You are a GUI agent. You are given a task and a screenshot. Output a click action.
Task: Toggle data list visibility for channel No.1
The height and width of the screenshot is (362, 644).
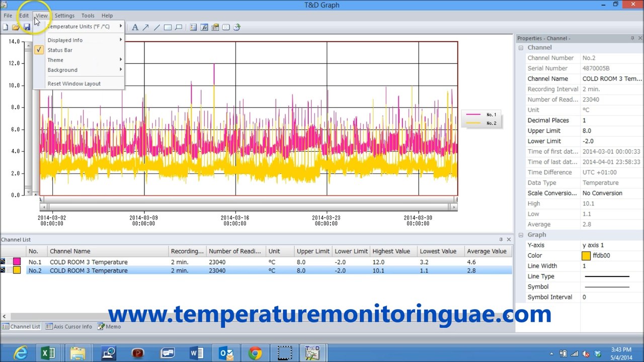9,261
